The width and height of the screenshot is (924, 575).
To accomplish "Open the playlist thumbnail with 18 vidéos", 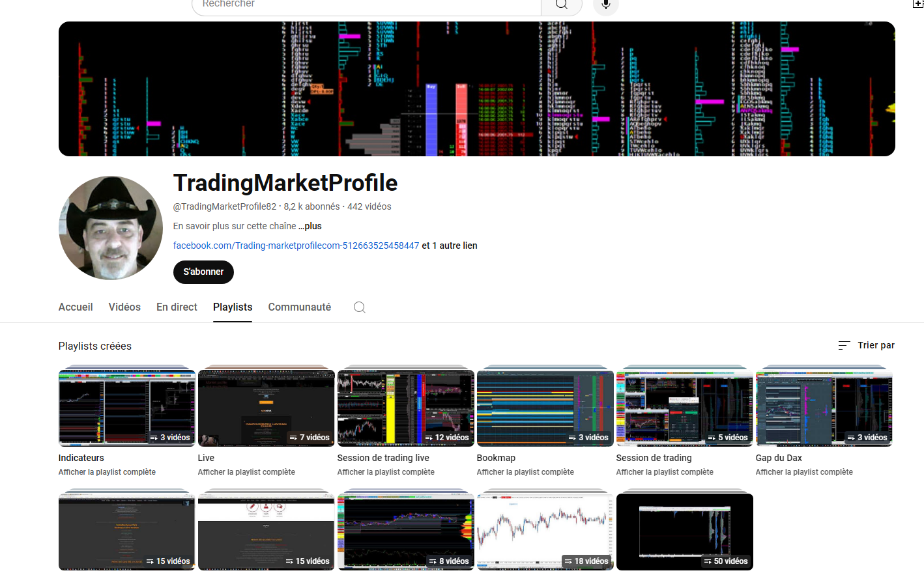I will (x=545, y=531).
